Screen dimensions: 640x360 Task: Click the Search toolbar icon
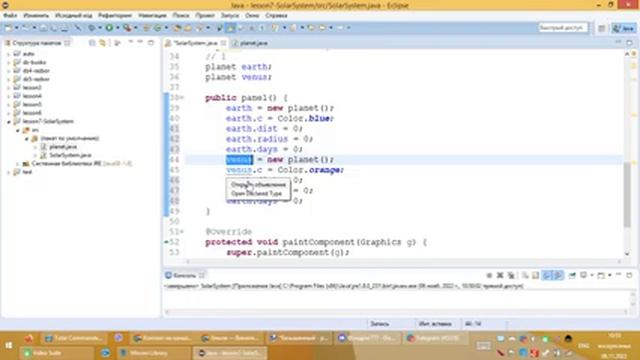[x=199, y=28]
